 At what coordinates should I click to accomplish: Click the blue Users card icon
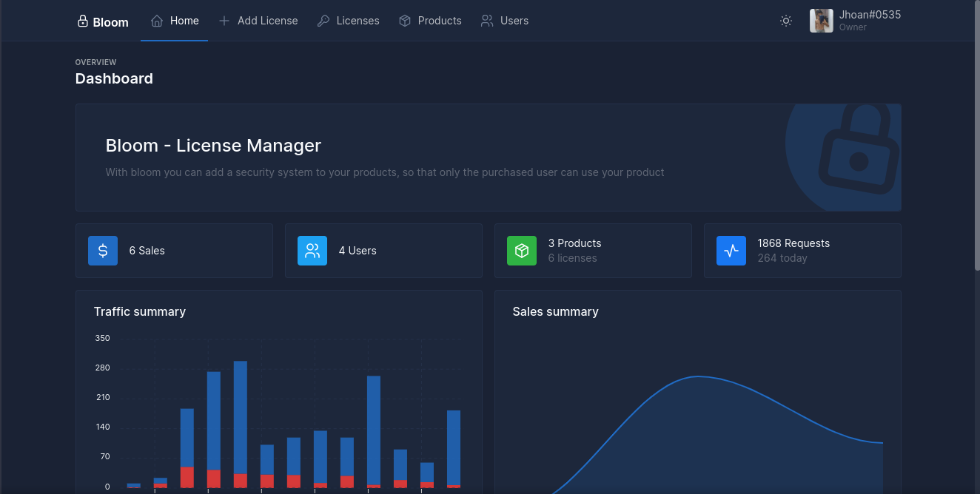[x=312, y=251]
